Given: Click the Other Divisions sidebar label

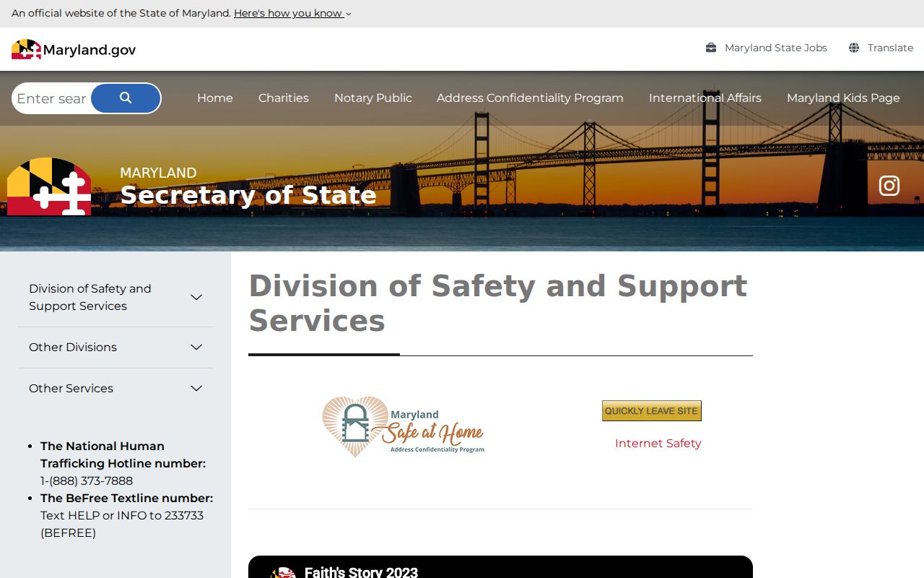Looking at the screenshot, I should tap(73, 348).
